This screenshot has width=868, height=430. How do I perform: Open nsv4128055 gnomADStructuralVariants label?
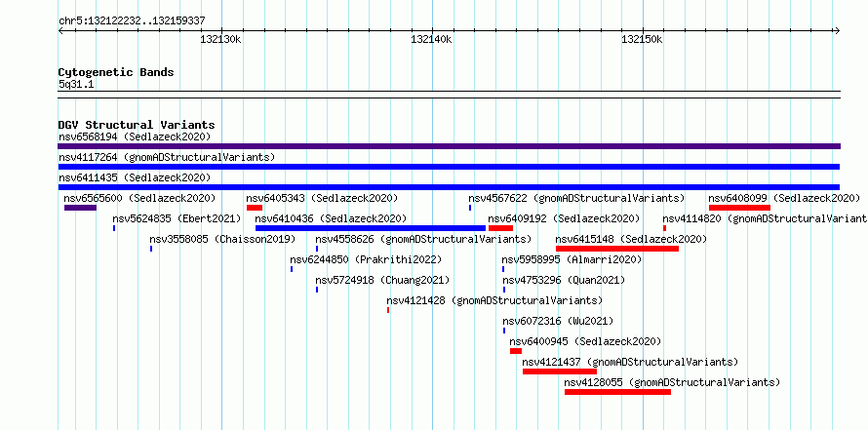[x=672, y=382]
